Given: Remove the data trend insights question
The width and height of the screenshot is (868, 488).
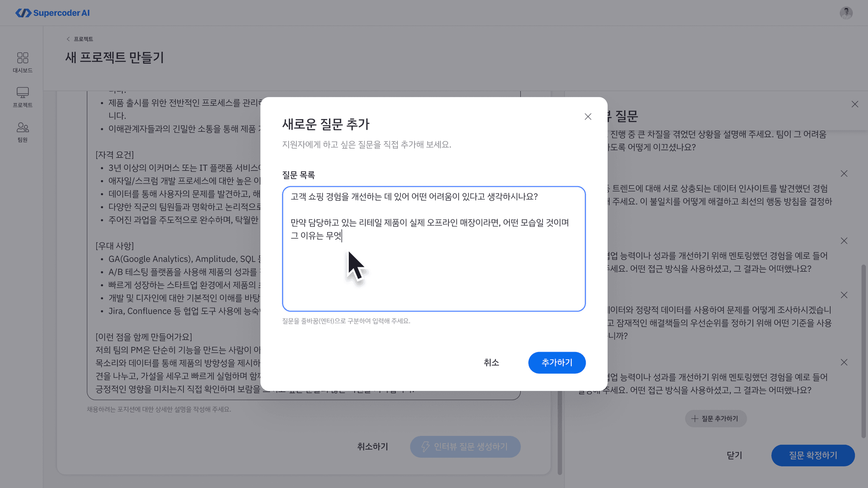Looking at the screenshot, I should coord(844,174).
